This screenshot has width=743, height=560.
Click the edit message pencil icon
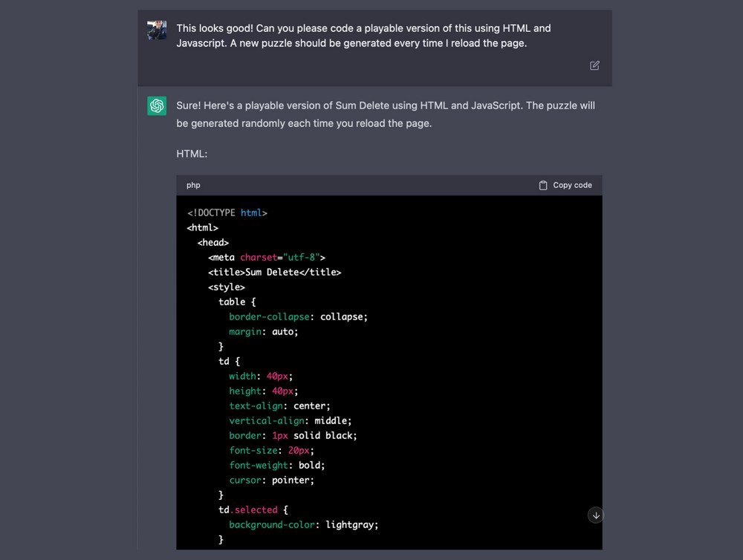[594, 65]
